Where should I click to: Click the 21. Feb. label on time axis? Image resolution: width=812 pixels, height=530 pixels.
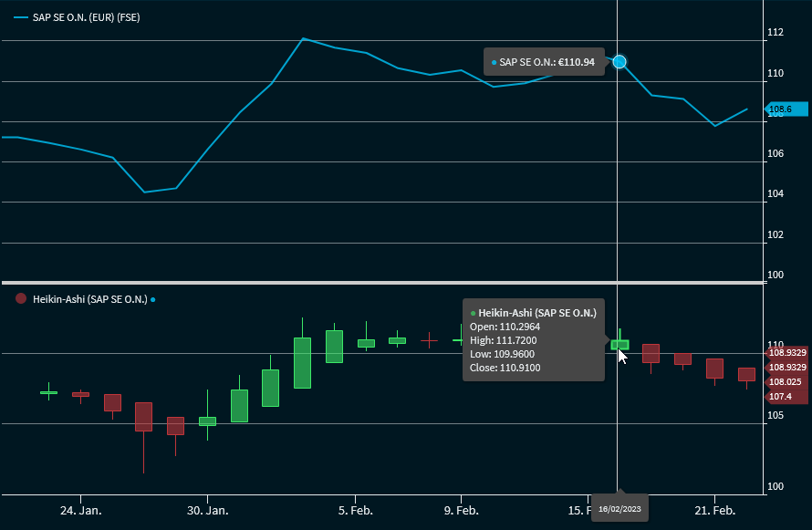point(715,511)
